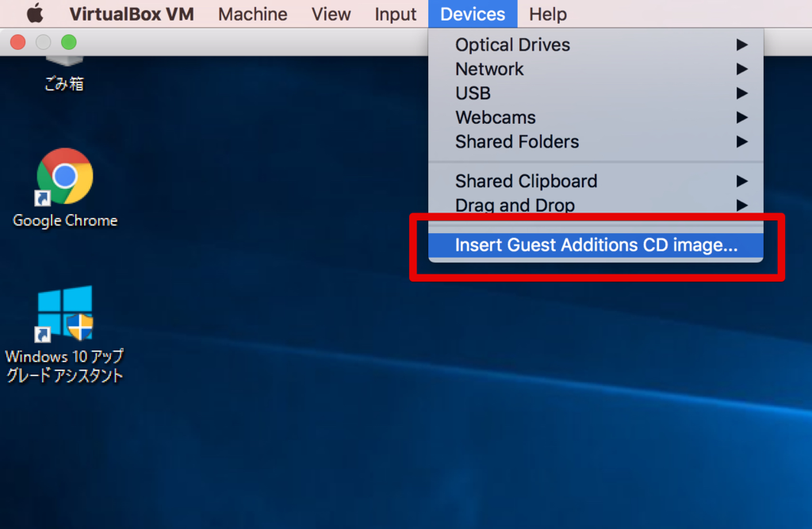Open the Shared Folders submenu
The width and height of the screenshot is (812, 529).
coord(596,141)
